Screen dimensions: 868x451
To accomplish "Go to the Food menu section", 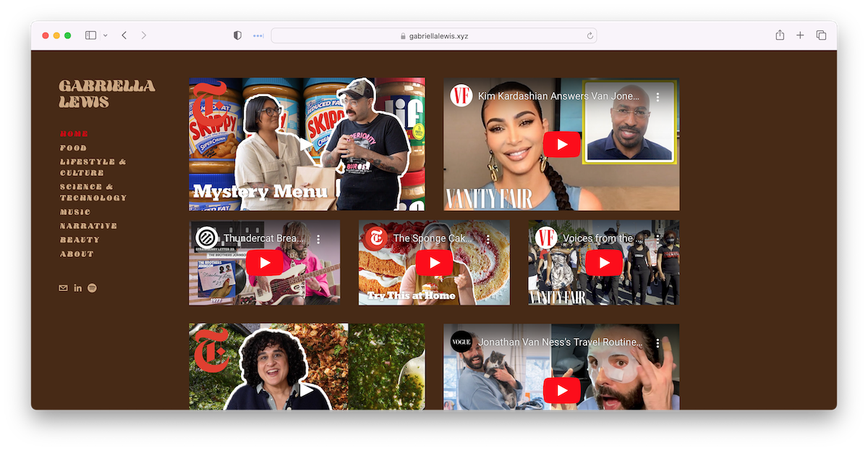I will 73,148.
